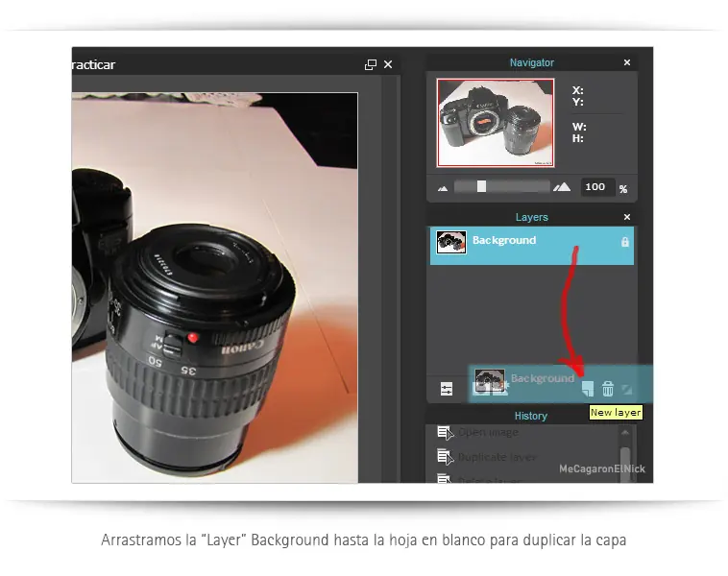
Task: Close the Layers panel
Action: pos(627,217)
